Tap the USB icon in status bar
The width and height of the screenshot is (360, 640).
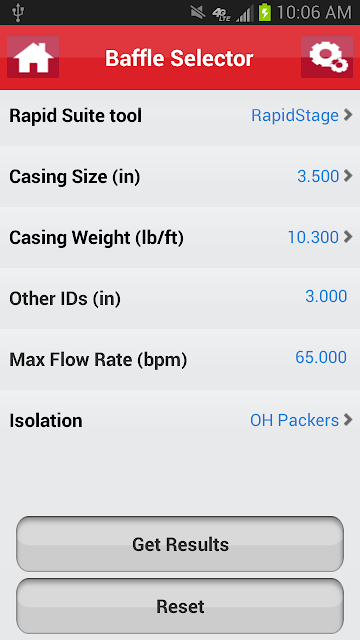pos(18,13)
